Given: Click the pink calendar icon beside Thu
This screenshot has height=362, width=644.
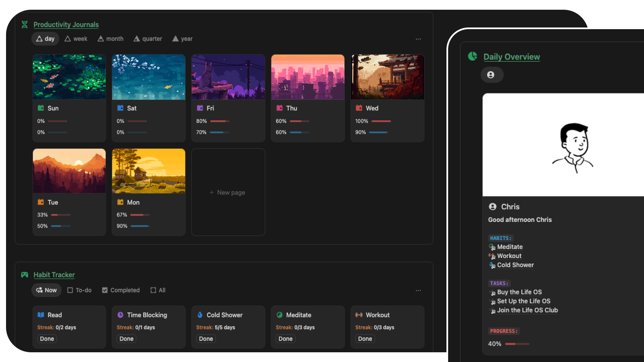Looking at the screenshot, I should [279, 108].
